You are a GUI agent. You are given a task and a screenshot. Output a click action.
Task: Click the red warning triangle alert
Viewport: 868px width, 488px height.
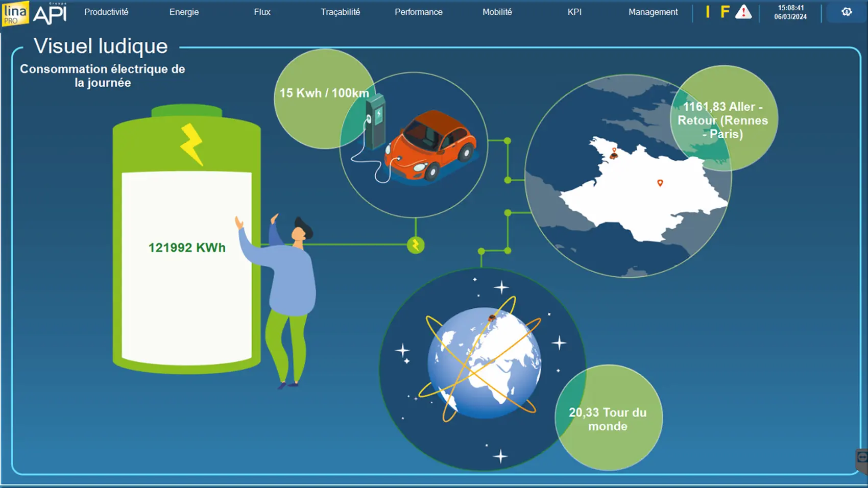coord(743,12)
